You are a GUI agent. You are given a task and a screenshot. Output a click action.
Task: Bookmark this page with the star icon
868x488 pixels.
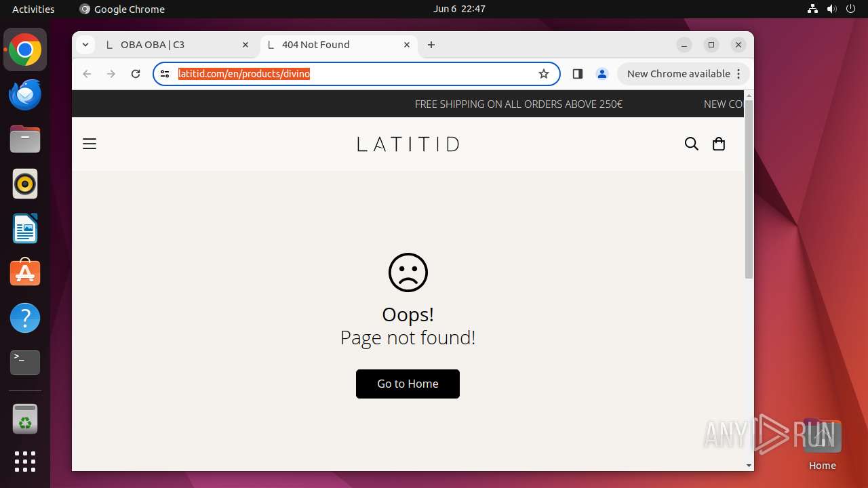(544, 74)
